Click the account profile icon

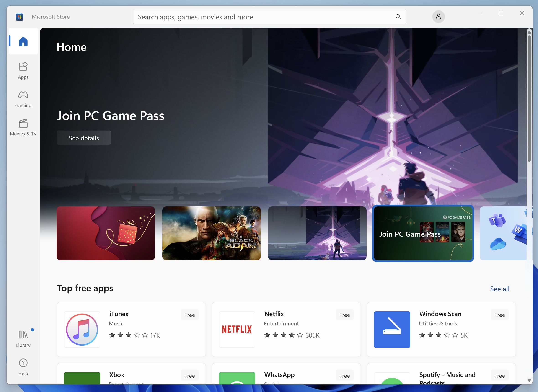click(x=438, y=17)
